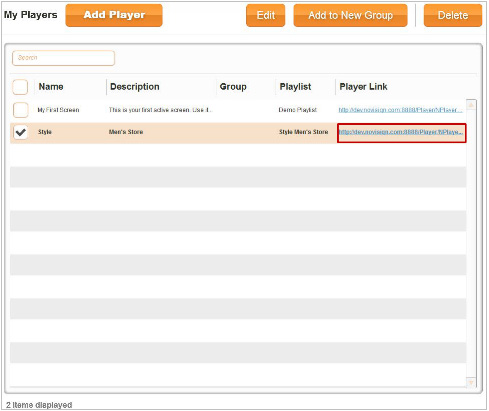Select the Style name cell
489x411 pixels.
[45, 132]
